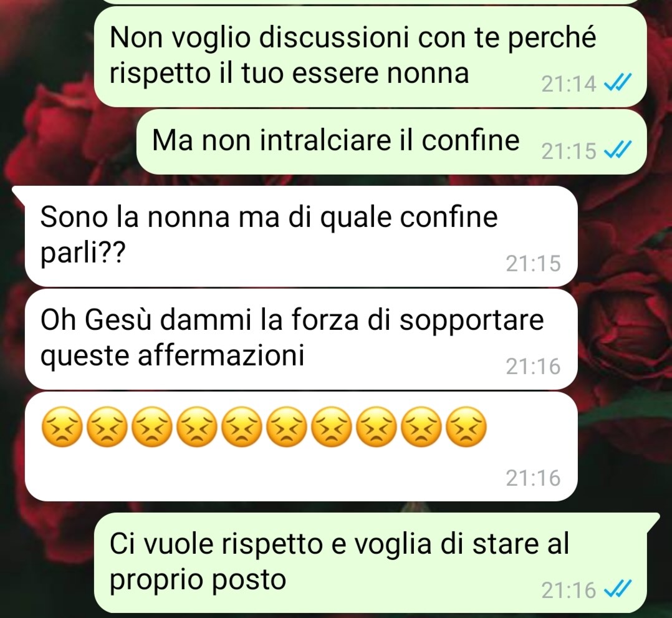Tap the 21:16 time on the 'affermazioni' message
This screenshot has width=672, height=618.
[533, 366]
